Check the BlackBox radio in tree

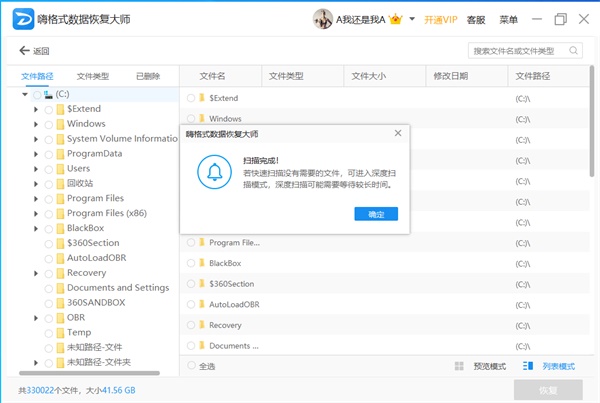[x=49, y=229]
